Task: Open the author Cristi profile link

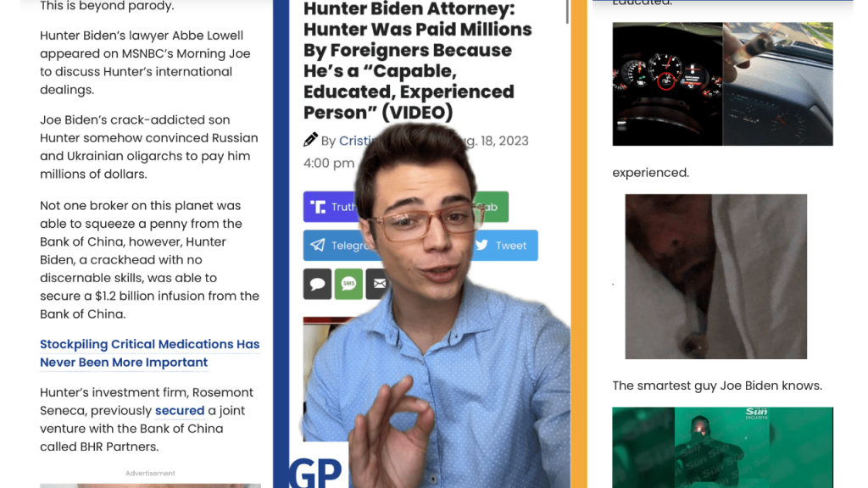Action: [x=357, y=141]
